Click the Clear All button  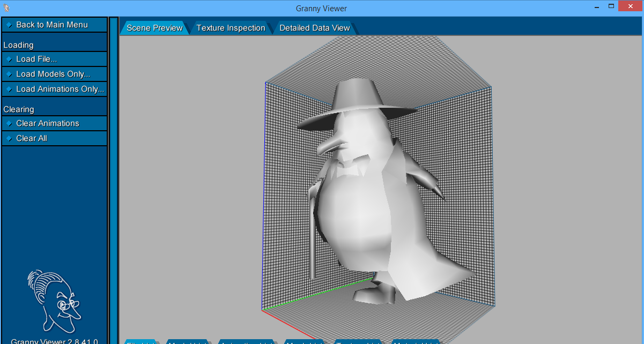(x=54, y=138)
